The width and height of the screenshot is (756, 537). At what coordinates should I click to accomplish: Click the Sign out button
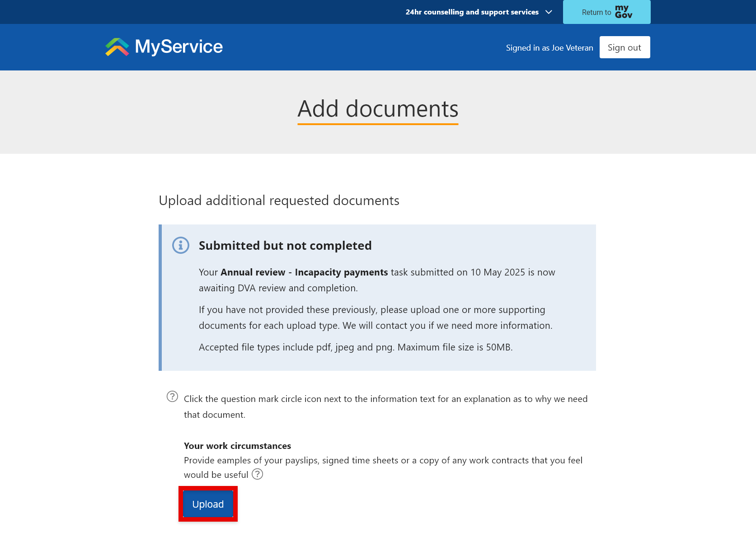tap(625, 47)
